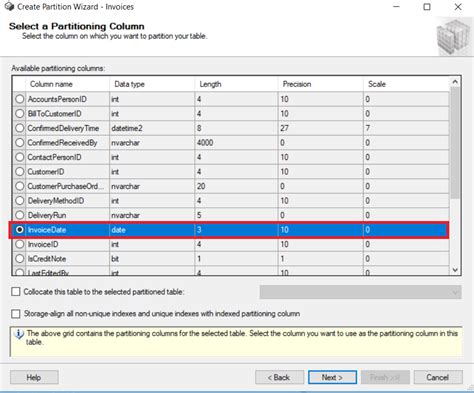
Task: Select the IsCreditNote radio button
Action: [x=20, y=259]
